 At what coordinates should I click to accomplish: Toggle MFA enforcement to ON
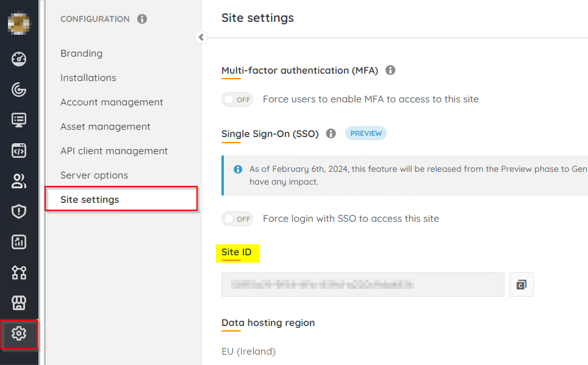(x=237, y=99)
